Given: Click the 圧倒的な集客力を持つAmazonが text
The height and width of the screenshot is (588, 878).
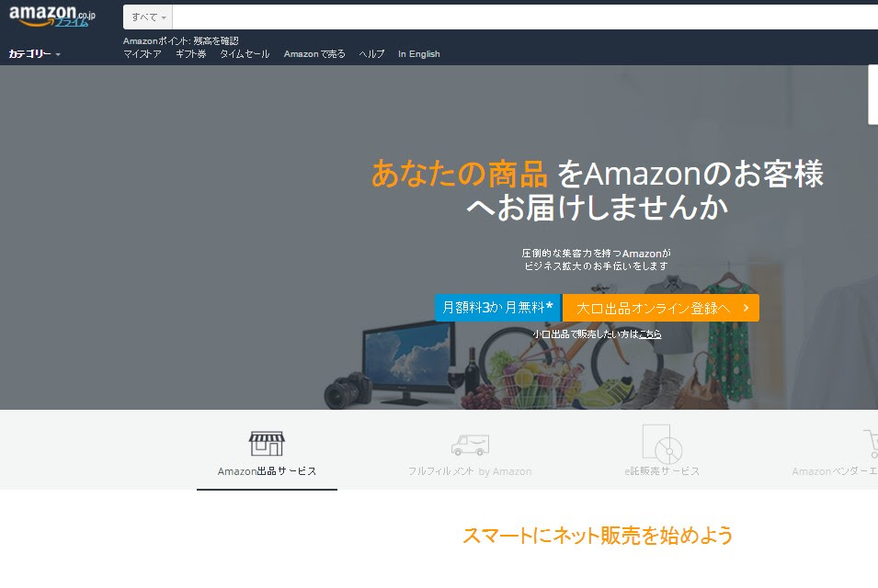Looking at the screenshot, I should click(x=597, y=254).
